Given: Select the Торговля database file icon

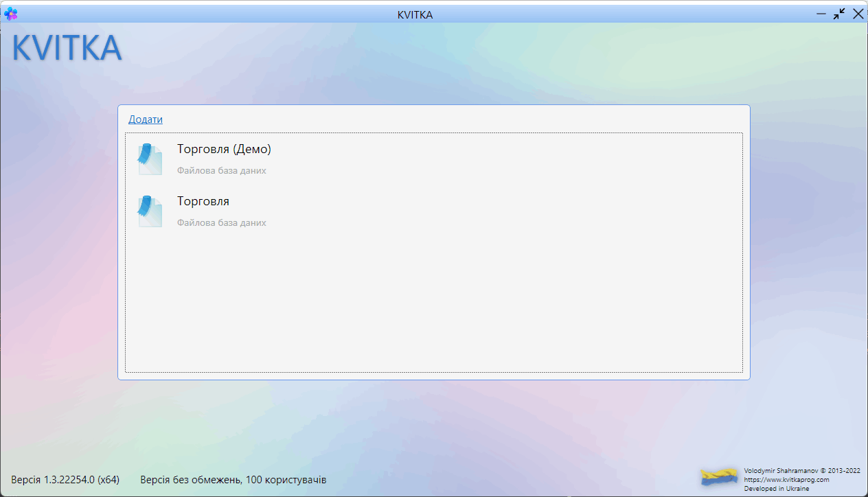Looking at the screenshot, I should click(150, 211).
